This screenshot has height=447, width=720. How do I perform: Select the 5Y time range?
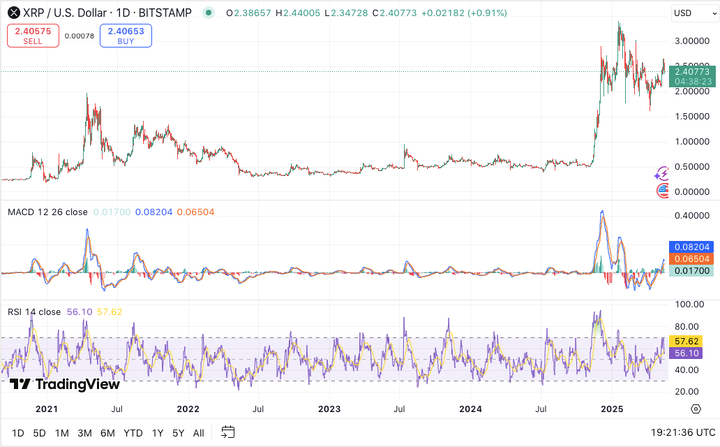[x=177, y=433]
